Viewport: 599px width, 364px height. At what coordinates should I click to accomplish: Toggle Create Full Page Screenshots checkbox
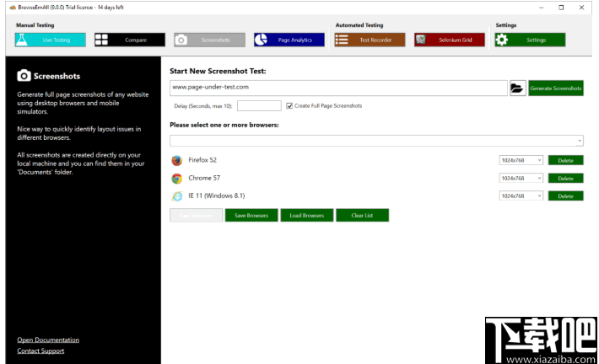point(289,105)
